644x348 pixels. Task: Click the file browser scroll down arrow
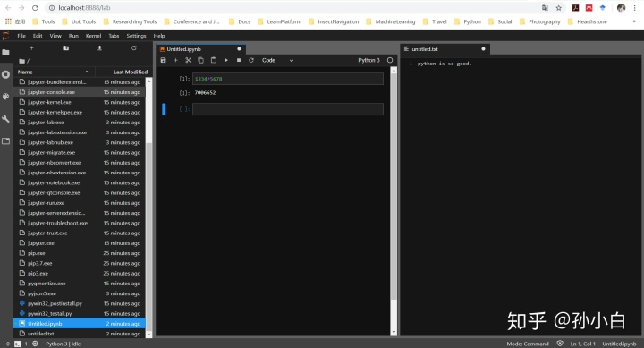click(x=148, y=335)
